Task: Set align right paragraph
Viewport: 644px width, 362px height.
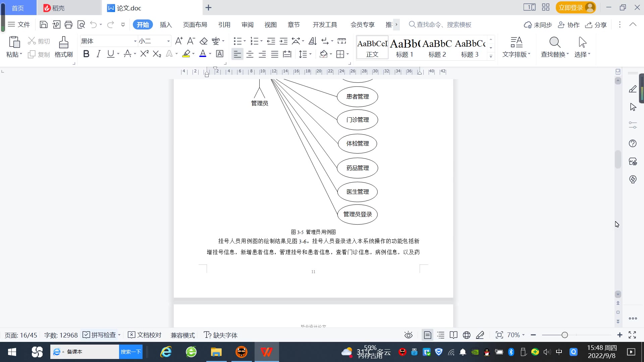Action: (x=262, y=54)
